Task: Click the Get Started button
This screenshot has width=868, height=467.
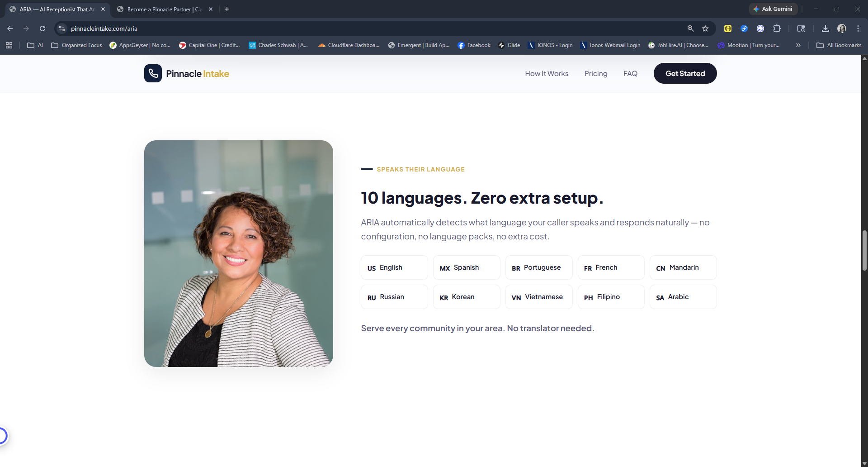Action: tap(685, 73)
